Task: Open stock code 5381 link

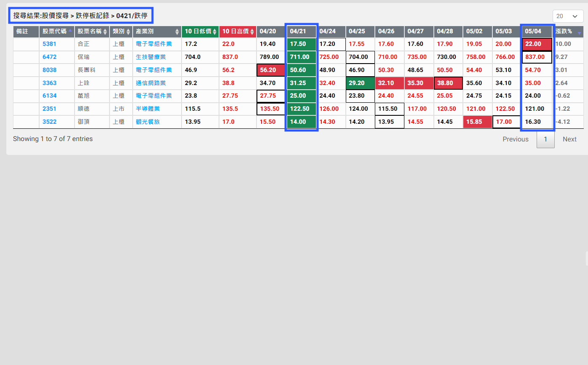Action: [x=49, y=44]
